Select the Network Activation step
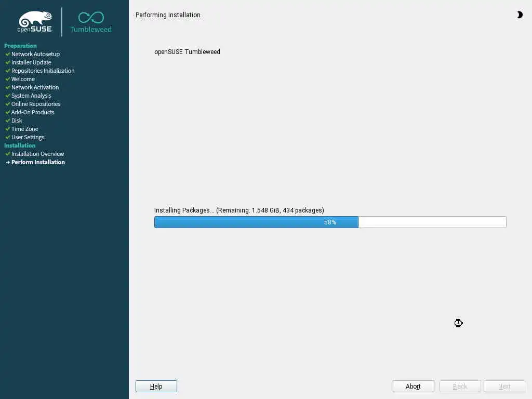Viewport: 532px width, 399px height. click(35, 87)
